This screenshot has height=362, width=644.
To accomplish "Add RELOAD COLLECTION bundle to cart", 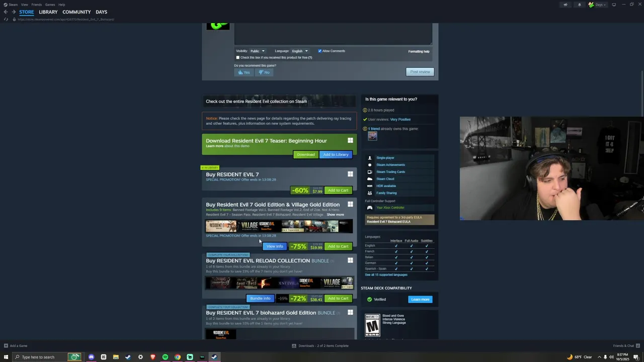I will [338, 299].
